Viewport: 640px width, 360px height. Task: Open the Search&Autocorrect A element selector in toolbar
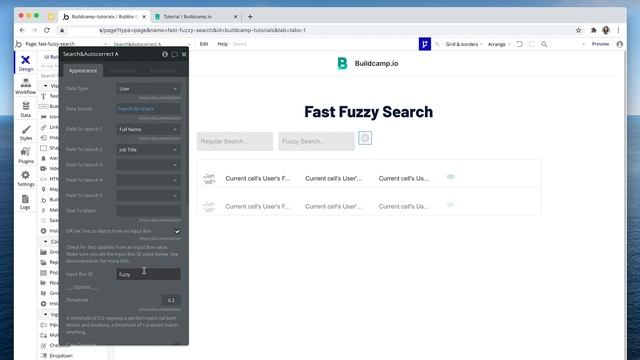pyautogui.click(x=151, y=44)
